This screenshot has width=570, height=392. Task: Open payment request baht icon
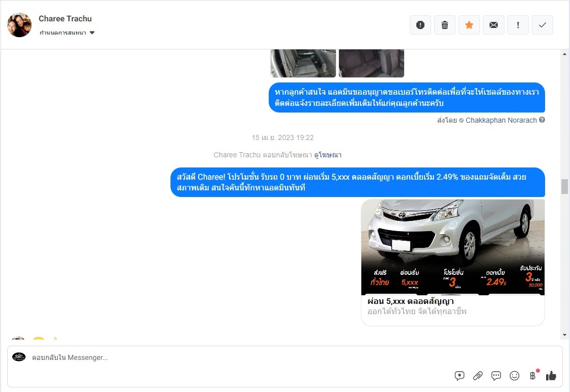(x=533, y=376)
